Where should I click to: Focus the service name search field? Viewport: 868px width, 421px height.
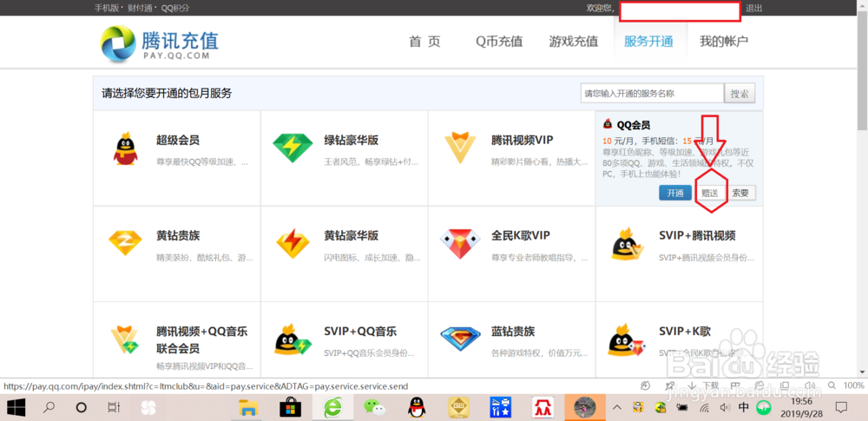pyautogui.click(x=652, y=94)
